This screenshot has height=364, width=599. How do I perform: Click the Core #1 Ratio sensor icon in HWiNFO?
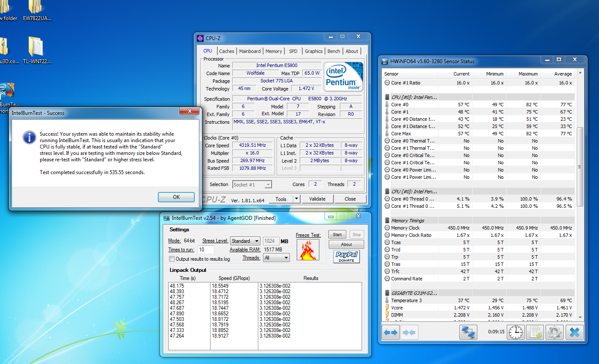(387, 83)
